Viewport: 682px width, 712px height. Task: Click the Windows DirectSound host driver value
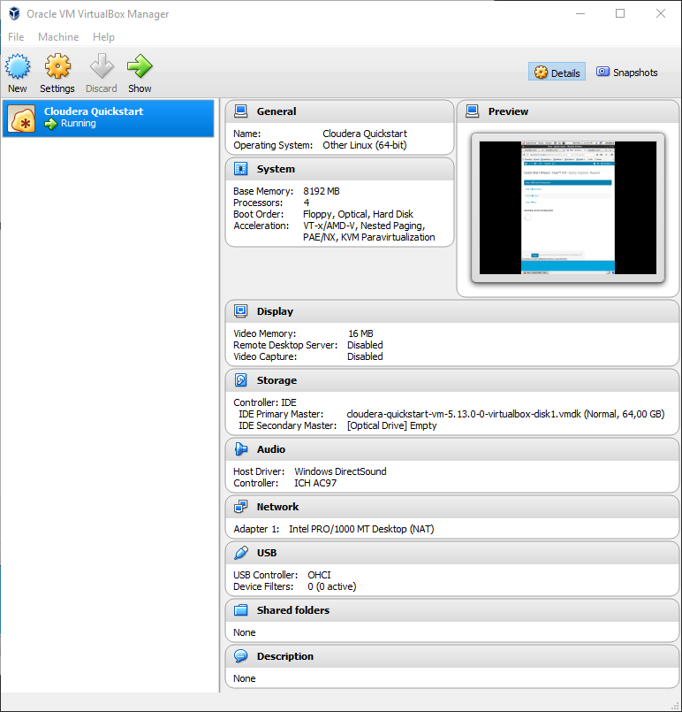coord(340,471)
